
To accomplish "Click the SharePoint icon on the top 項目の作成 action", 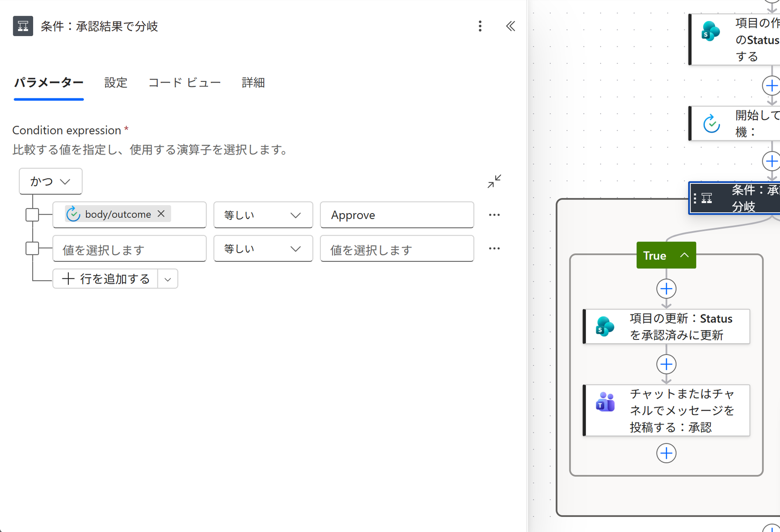I will (x=711, y=31).
